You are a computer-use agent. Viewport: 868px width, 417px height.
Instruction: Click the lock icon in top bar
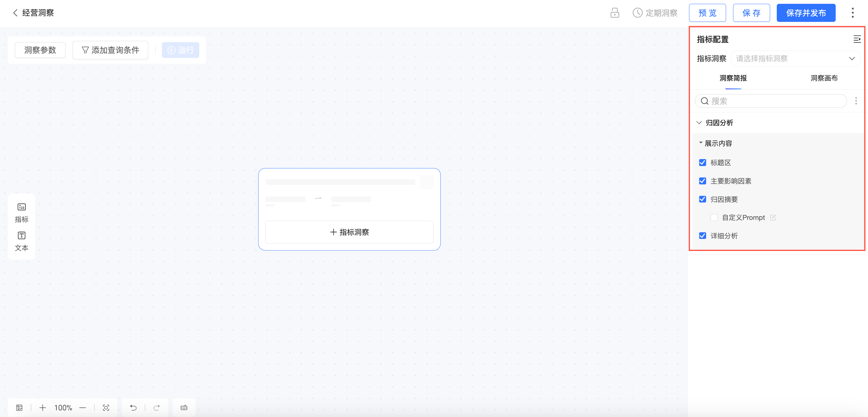pyautogui.click(x=614, y=13)
